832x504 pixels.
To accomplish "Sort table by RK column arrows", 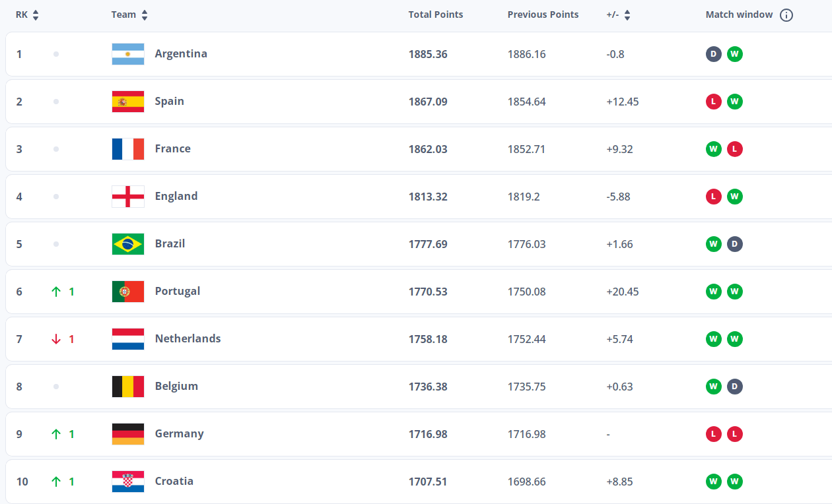I will pos(36,15).
